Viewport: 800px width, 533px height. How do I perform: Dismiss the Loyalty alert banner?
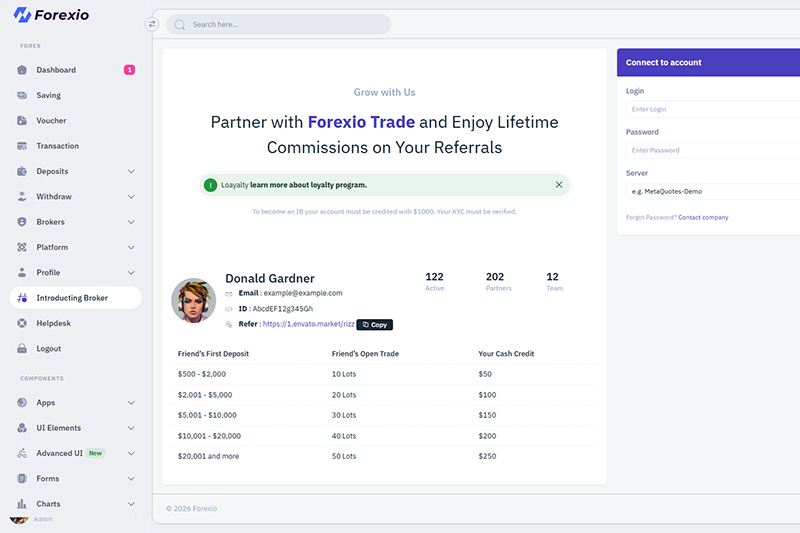[x=559, y=185]
